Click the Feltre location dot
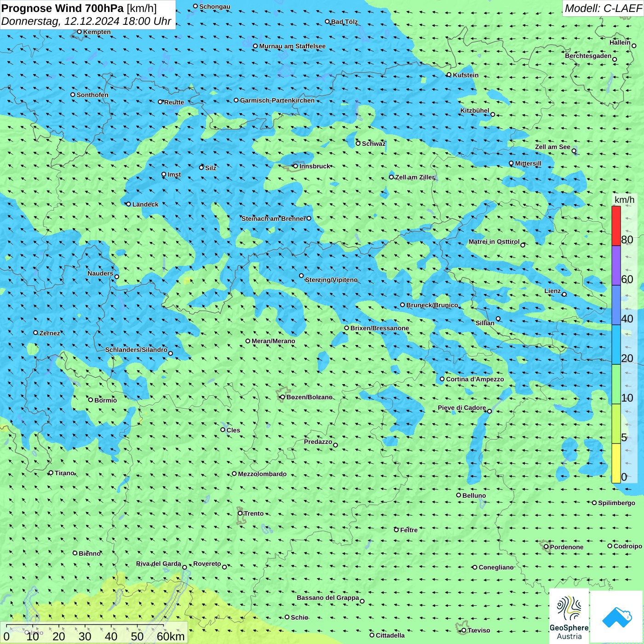 coord(396,530)
